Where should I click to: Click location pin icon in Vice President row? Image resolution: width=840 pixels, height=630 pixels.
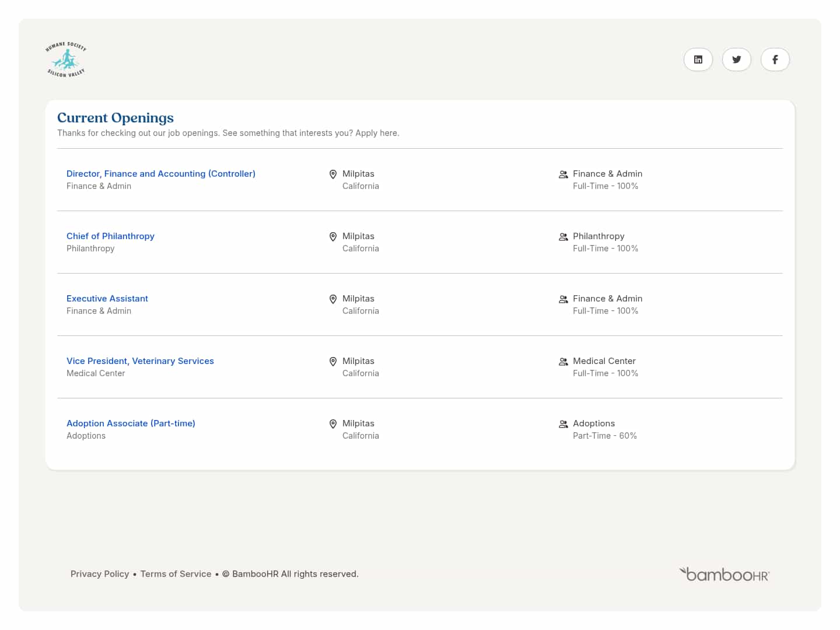(x=333, y=362)
